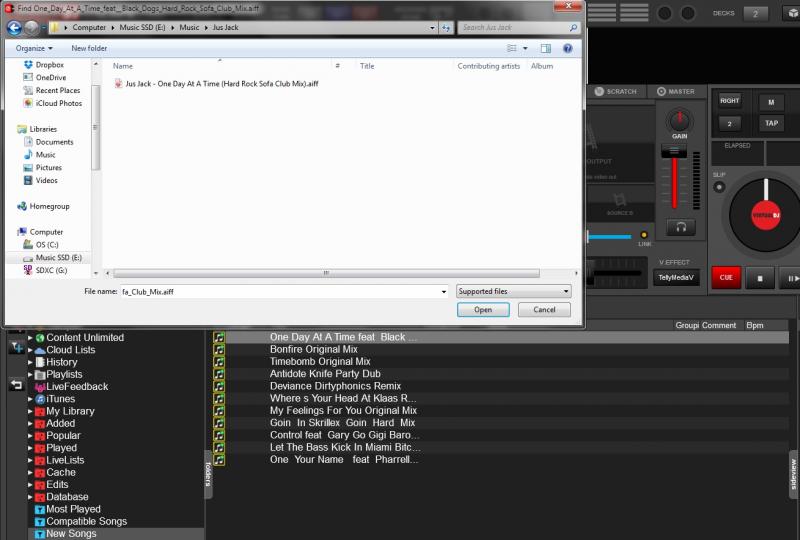Click the help icon in file dialog
The image size is (800, 540).
coord(567,48)
